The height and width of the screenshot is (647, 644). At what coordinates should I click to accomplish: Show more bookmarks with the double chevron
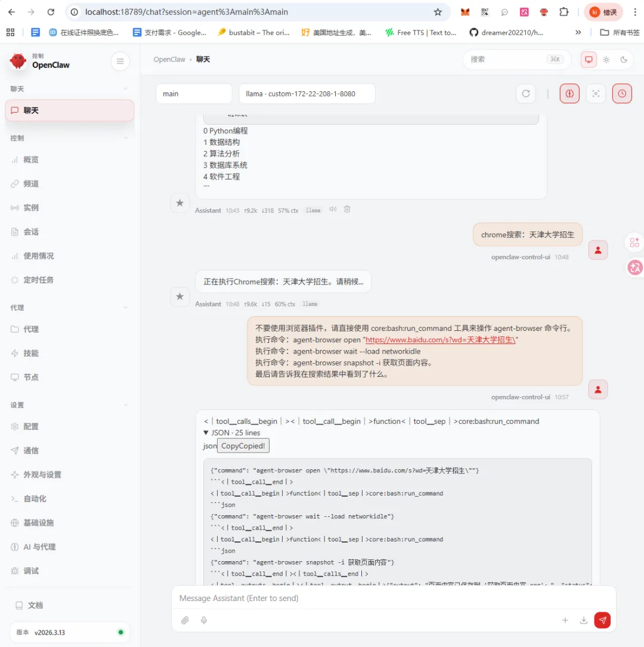578,32
